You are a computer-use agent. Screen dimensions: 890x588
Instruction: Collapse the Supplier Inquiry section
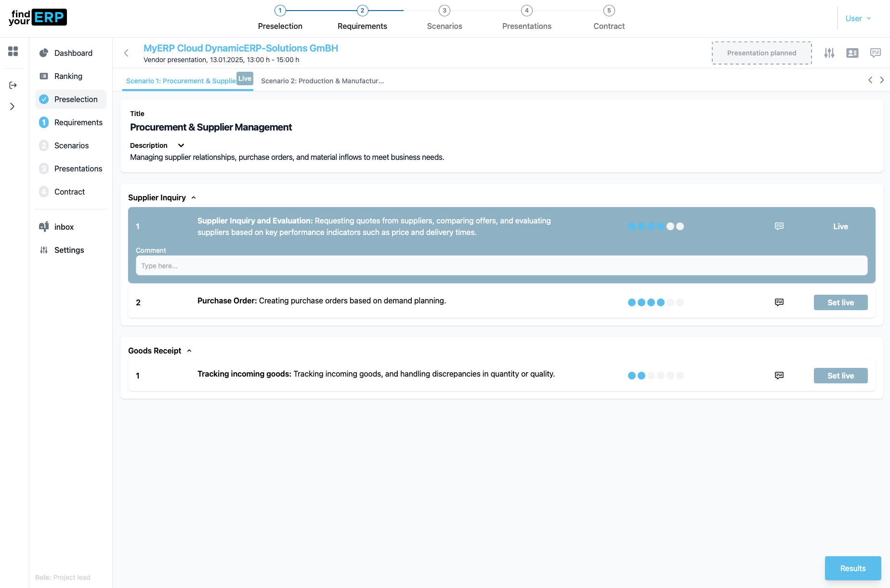[194, 198]
